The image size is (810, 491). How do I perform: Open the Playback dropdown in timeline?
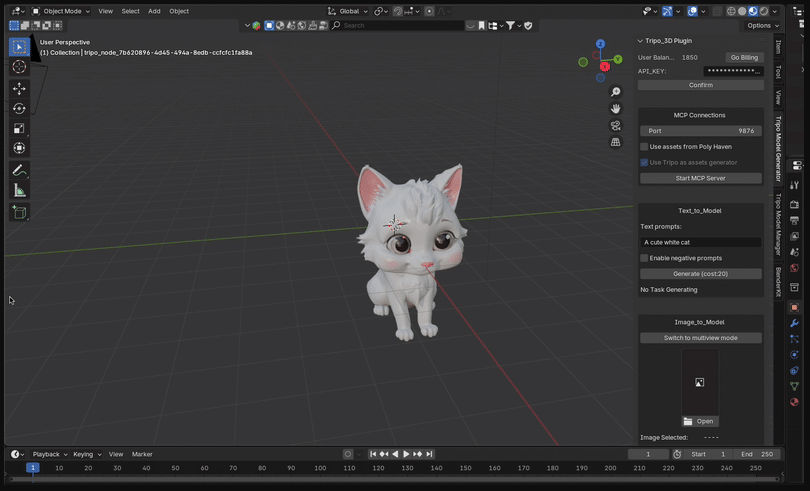point(50,454)
